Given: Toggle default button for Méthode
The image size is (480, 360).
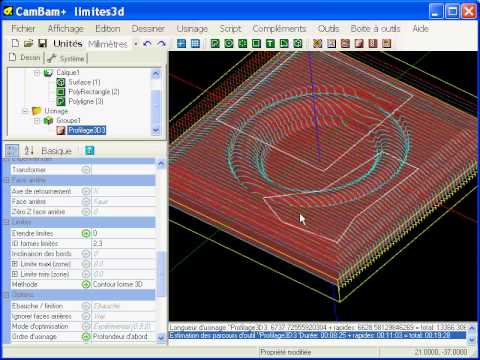Looking at the screenshot, I should [x=86, y=284].
